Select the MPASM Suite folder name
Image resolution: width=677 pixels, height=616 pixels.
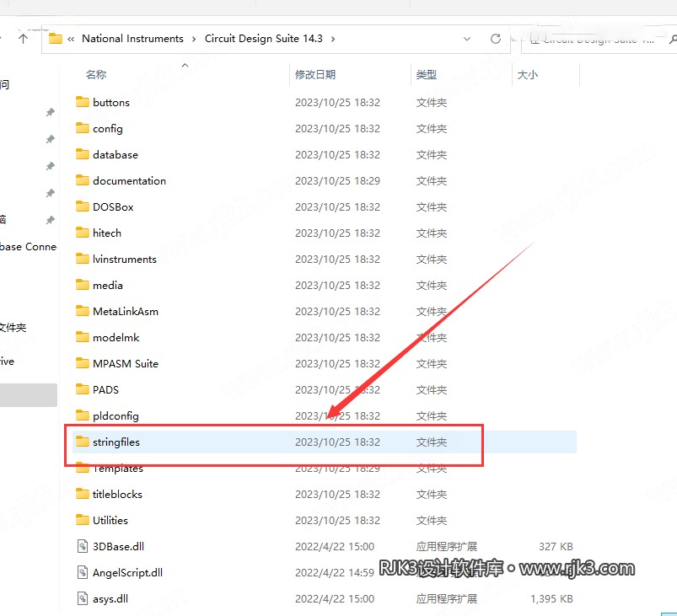[126, 363]
